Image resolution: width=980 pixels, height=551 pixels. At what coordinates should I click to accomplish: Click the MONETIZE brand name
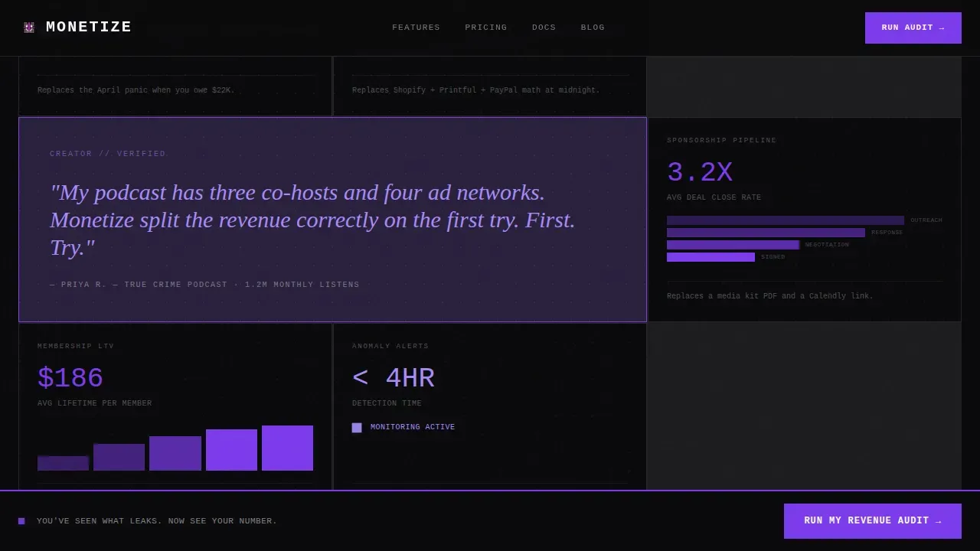[89, 28]
